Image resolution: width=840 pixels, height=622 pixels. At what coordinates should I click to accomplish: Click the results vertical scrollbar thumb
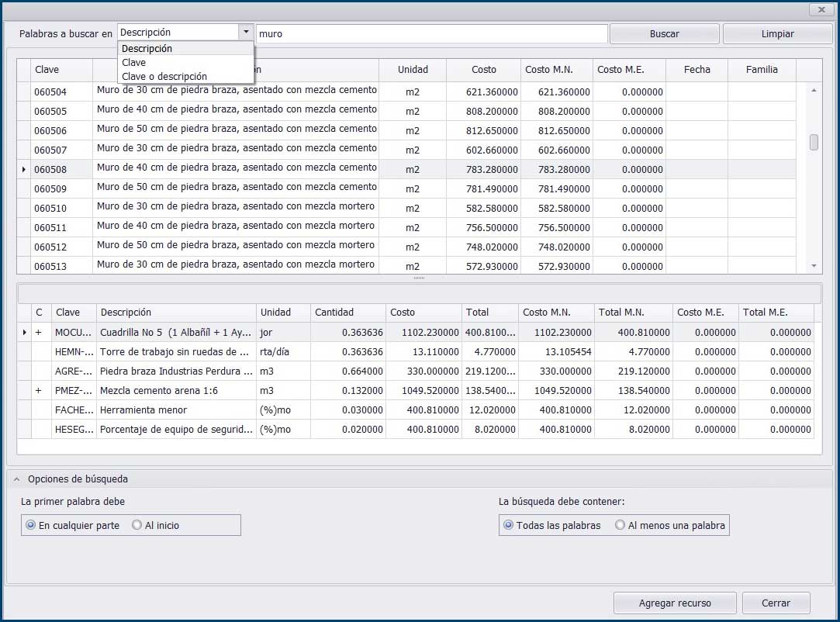click(814, 142)
